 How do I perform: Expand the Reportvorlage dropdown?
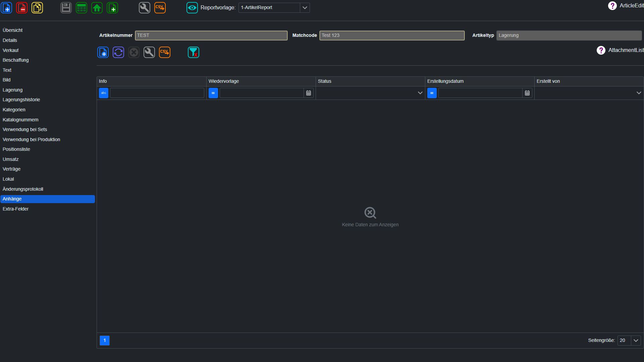(x=305, y=8)
